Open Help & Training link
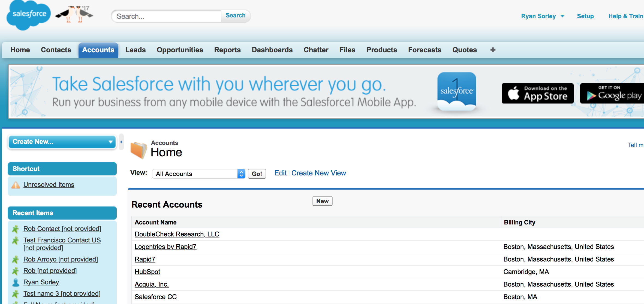 [626, 16]
